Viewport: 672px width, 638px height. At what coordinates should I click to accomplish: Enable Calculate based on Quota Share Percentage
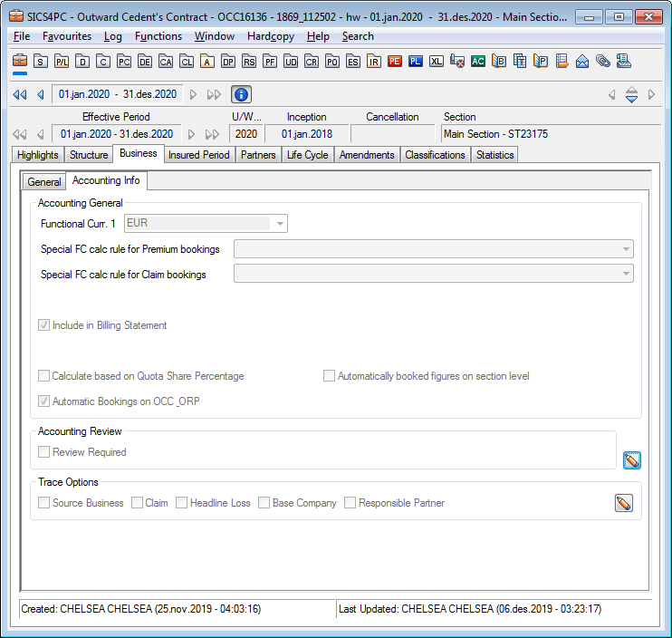(44, 376)
